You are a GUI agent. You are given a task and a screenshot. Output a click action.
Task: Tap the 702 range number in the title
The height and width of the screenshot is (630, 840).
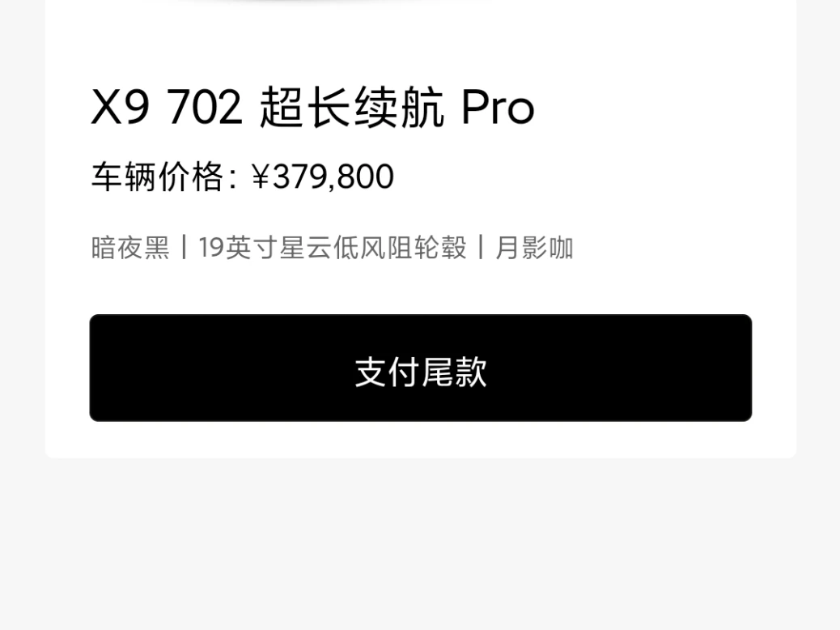[205, 107]
